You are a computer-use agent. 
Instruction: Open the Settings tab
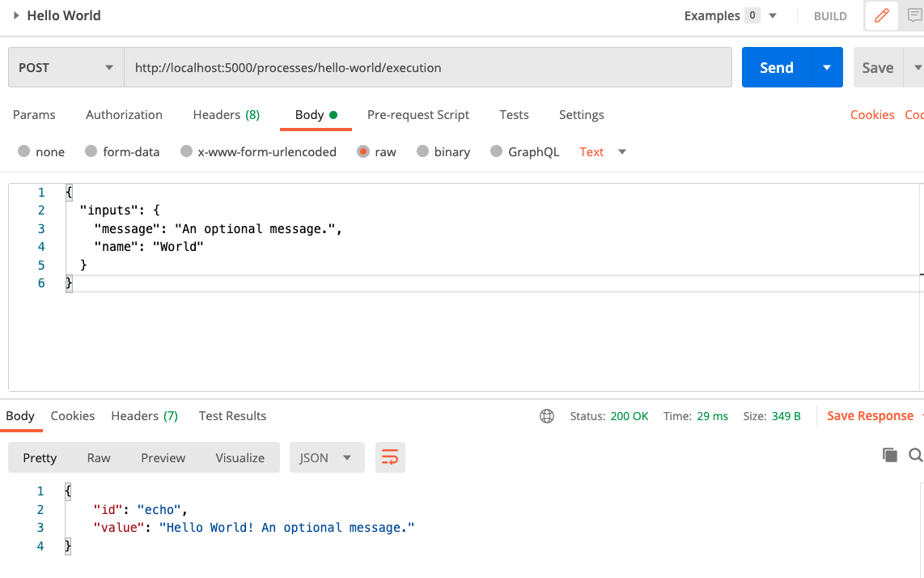point(582,115)
